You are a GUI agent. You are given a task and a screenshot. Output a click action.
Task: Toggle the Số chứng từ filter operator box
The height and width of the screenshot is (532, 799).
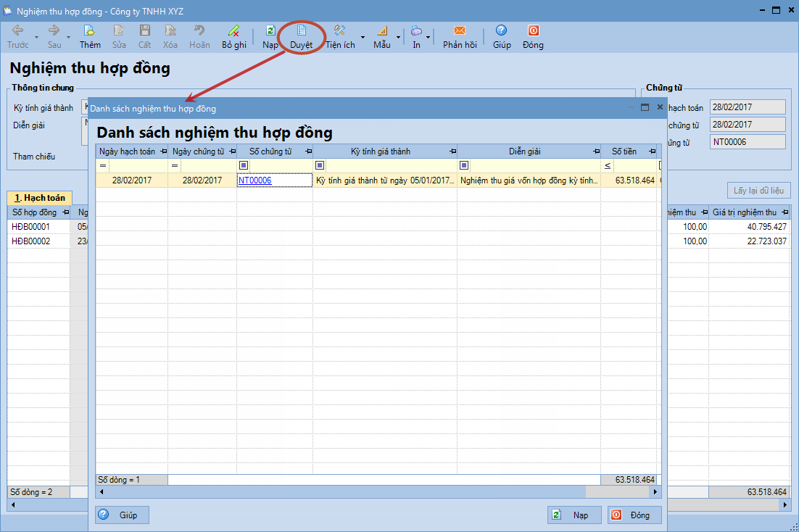pos(244,165)
